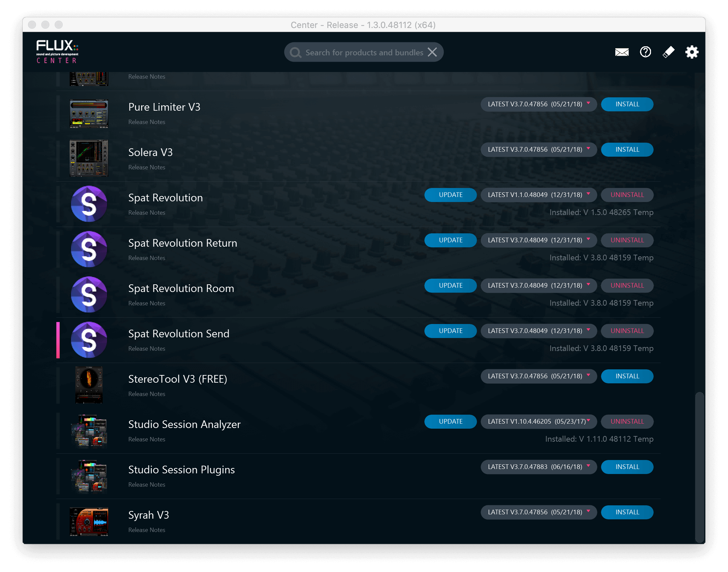Open Release Notes for Syrah V3

147,530
